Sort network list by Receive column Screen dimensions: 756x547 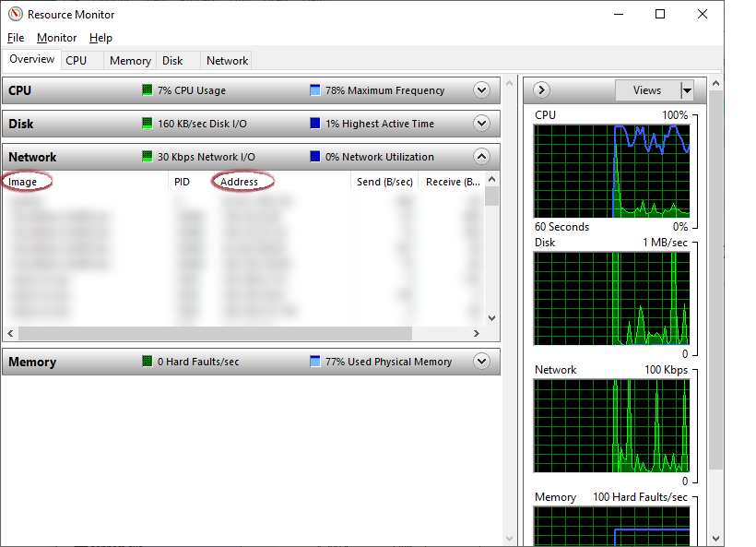pyautogui.click(x=452, y=182)
